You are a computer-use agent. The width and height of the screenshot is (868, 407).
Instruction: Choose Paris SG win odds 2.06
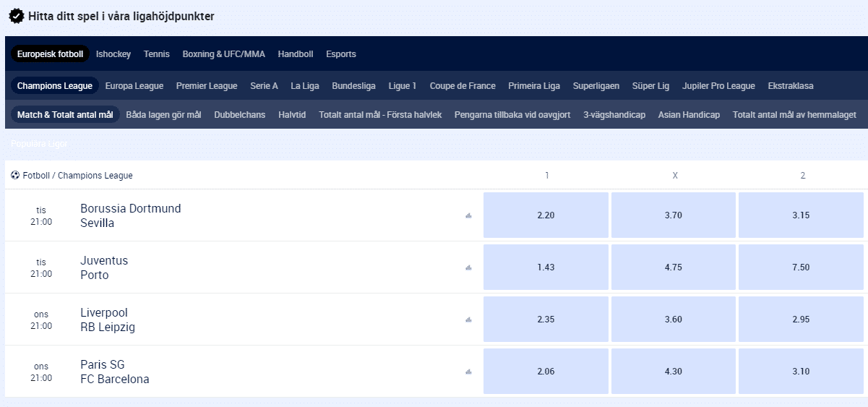click(546, 372)
